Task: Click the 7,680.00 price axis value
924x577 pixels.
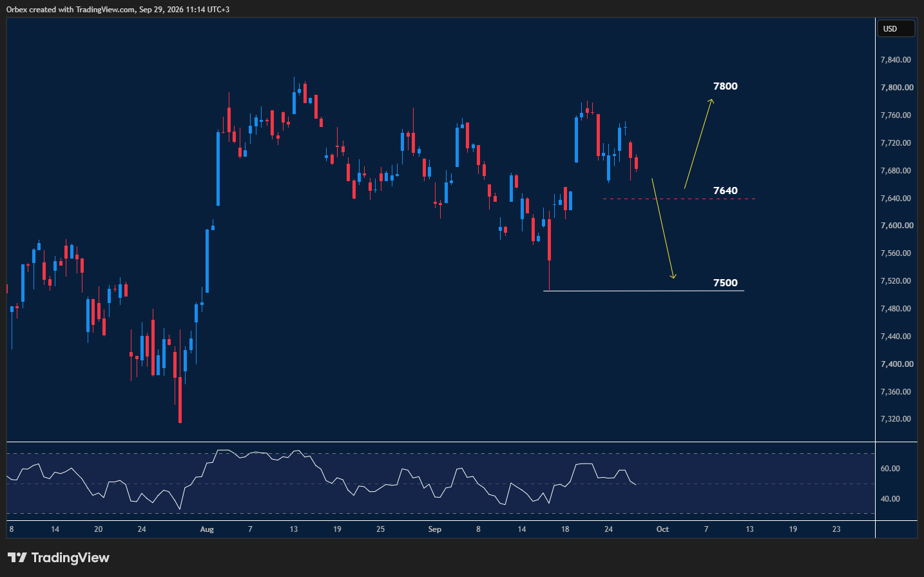Action: pyautogui.click(x=896, y=171)
